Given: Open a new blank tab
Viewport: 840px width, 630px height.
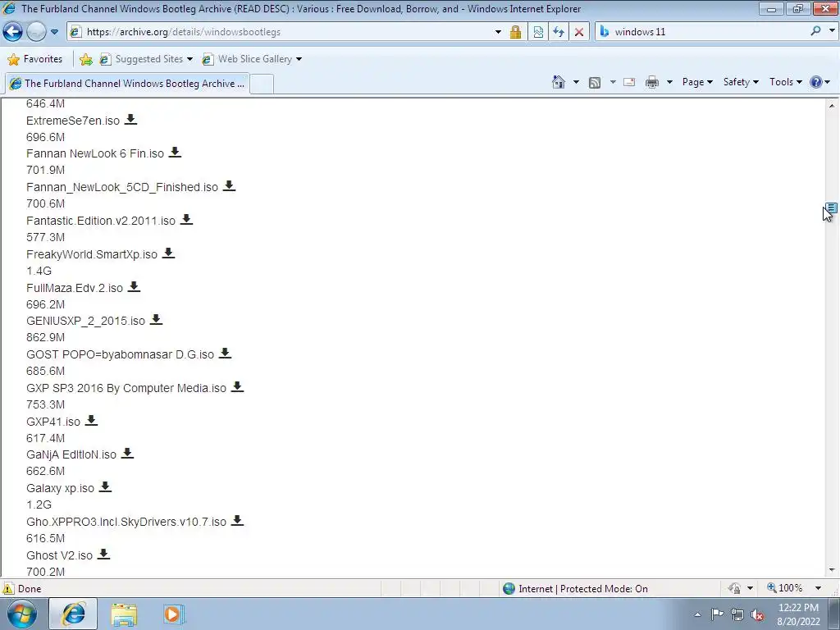Looking at the screenshot, I should (262, 84).
